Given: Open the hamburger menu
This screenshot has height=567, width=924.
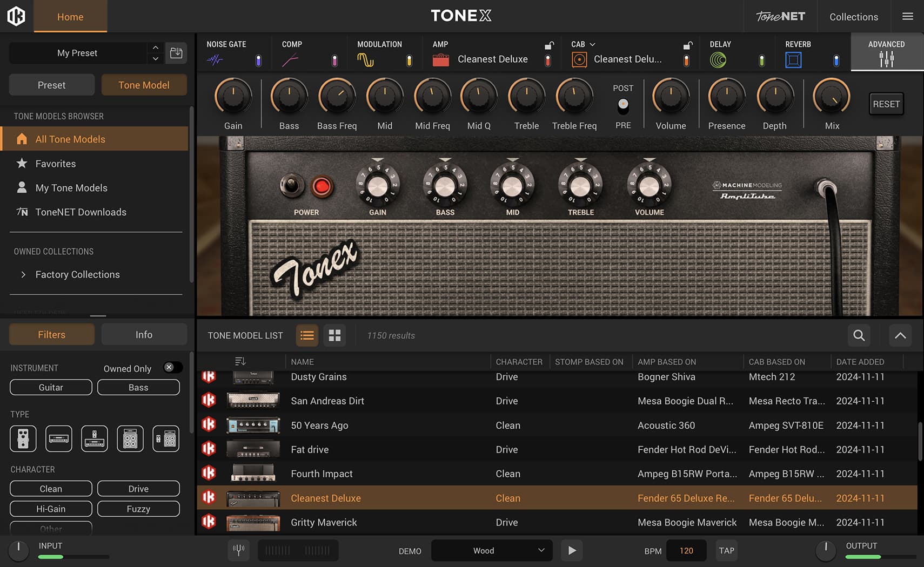Looking at the screenshot, I should tap(908, 16).
